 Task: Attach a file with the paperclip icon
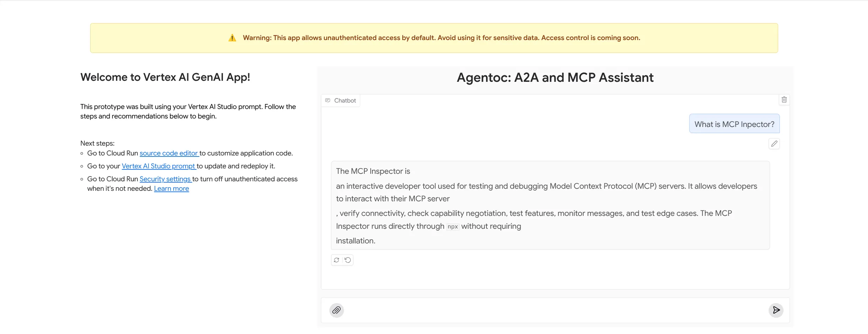[x=336, y=310]
